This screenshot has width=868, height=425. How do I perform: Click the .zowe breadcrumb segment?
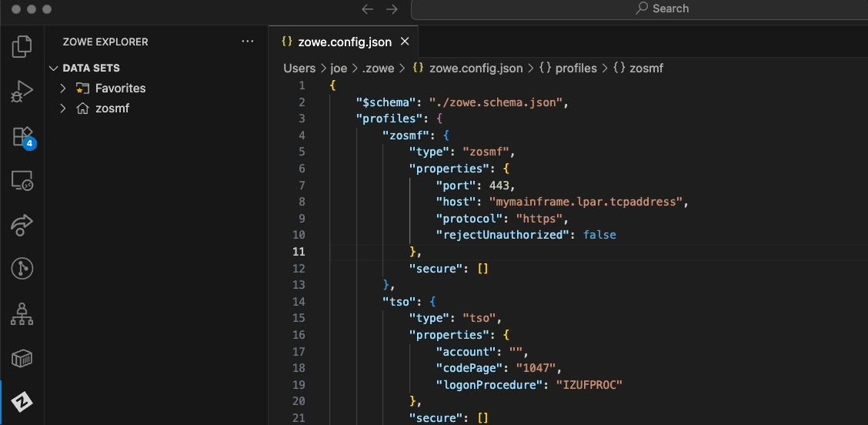coord(378,69)
